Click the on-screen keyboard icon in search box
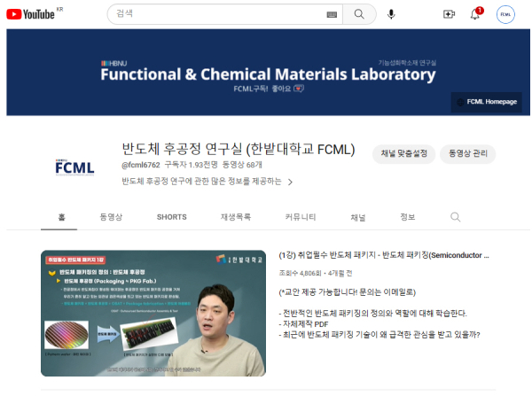Viewport: 532px width, 396px height. click(332, 14)
